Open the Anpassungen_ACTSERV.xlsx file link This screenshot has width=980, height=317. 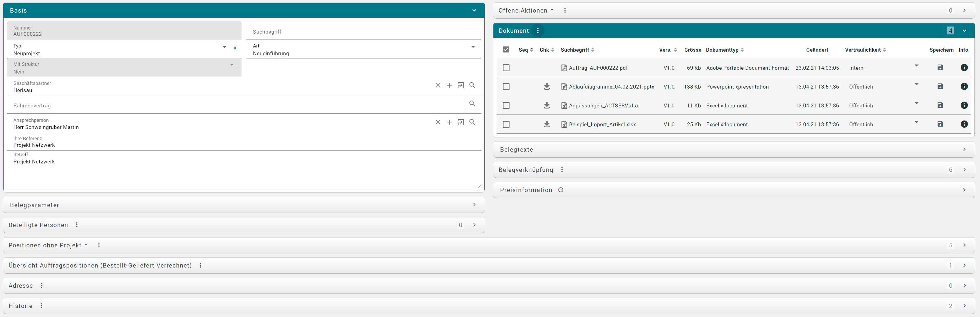click(x=603, y=105)
